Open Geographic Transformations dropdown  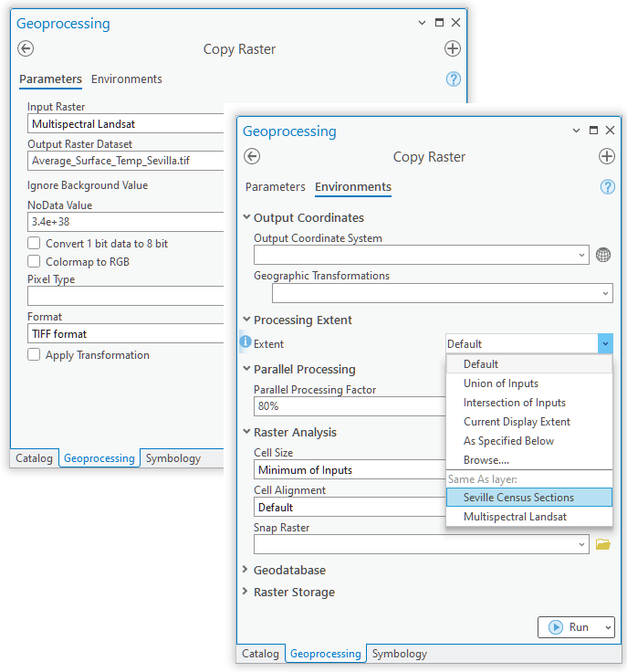606,294
